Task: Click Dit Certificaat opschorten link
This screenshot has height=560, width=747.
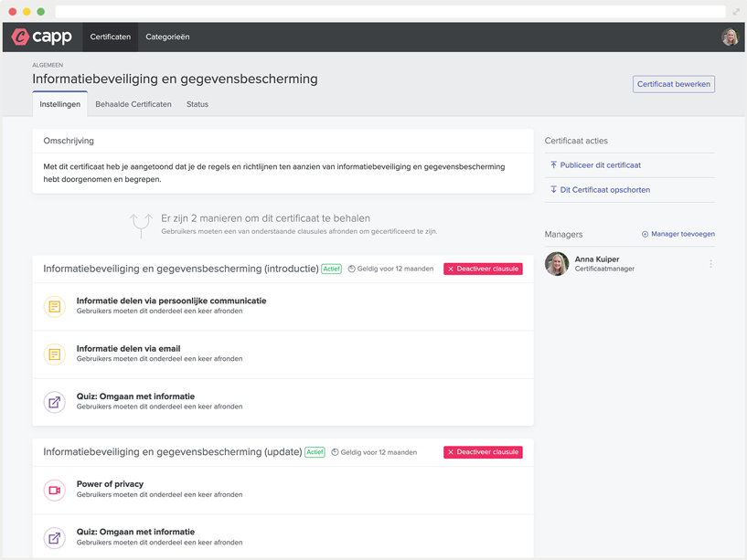Action: pyautogui.click(x=604, y=190)
